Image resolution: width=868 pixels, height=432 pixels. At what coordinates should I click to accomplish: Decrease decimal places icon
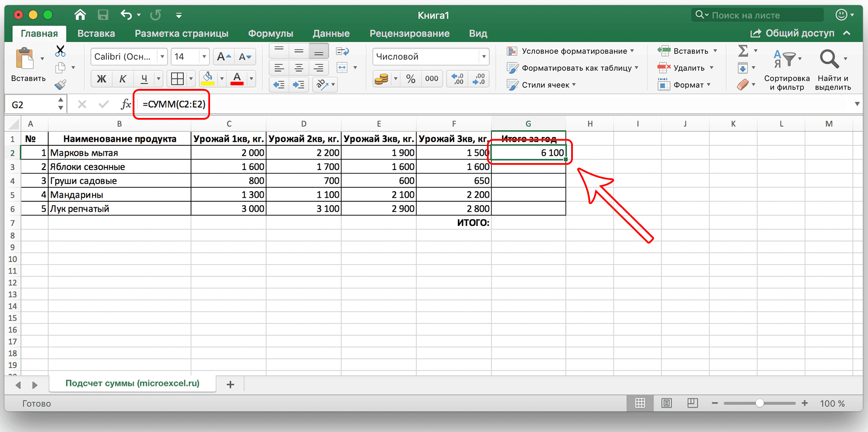(479, 79)
